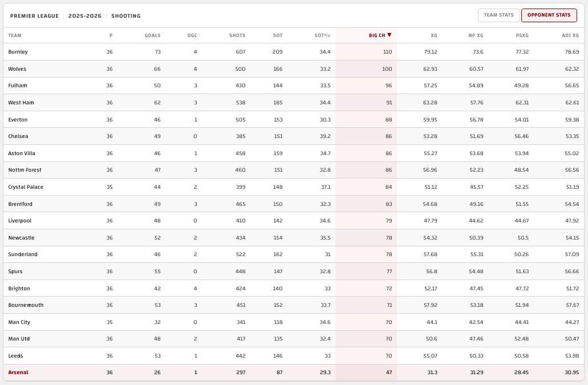Click the Big Ch sort arrow

(x=390, y=35)
